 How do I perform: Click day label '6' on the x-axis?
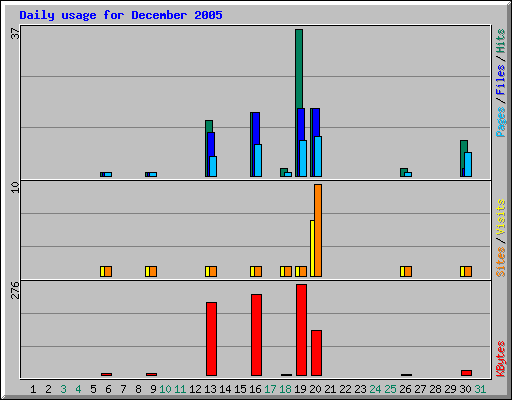click(108, 389)
